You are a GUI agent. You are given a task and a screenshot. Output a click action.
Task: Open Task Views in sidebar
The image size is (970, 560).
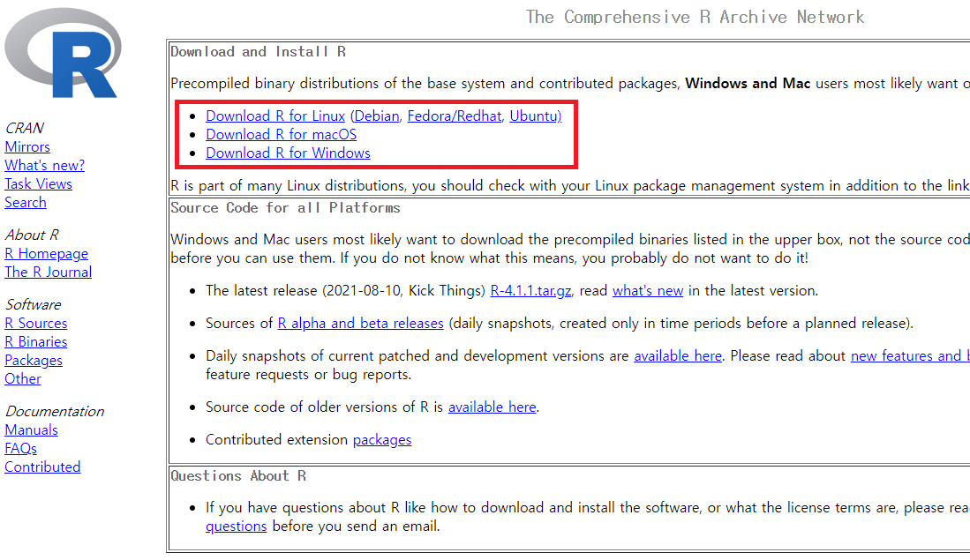38,184
